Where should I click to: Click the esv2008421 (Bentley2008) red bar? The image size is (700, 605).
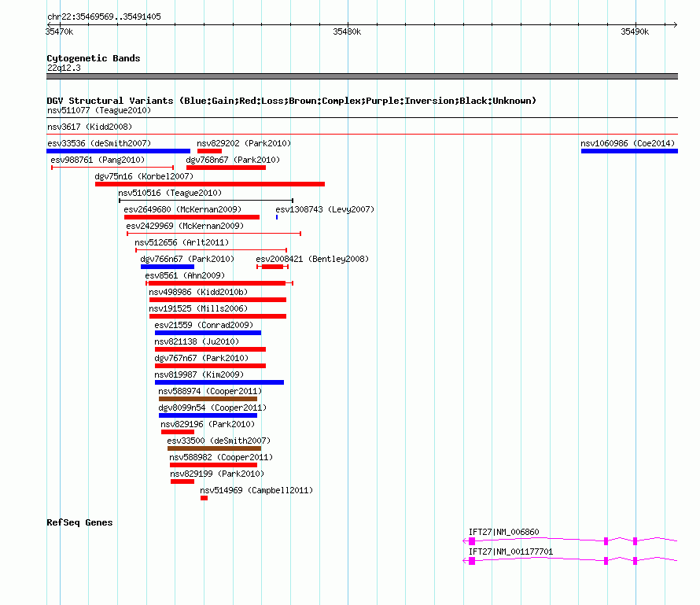click(272, 267)
